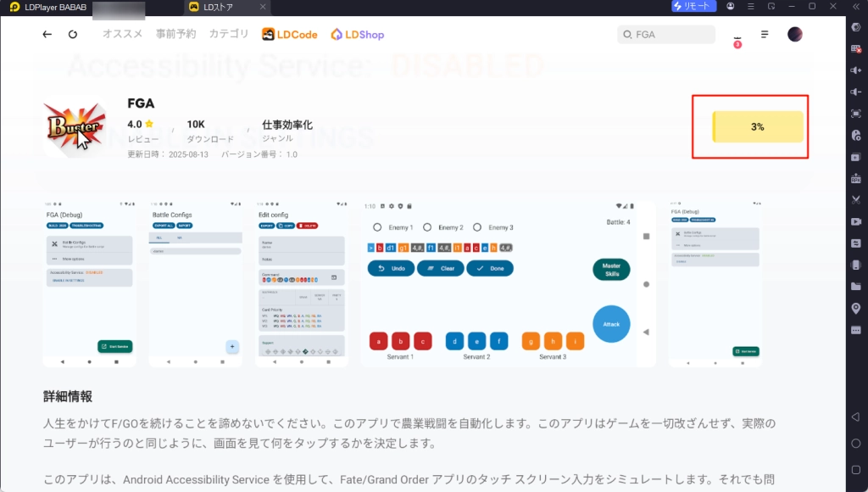Viewport: 868px width, 492px height.
Task: Open the hamburger menu in title bar
Action: pos(751,6)
